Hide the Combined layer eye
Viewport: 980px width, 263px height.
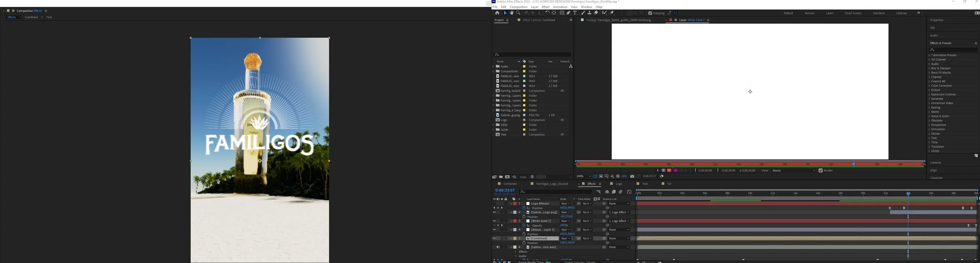coord(494,238)
